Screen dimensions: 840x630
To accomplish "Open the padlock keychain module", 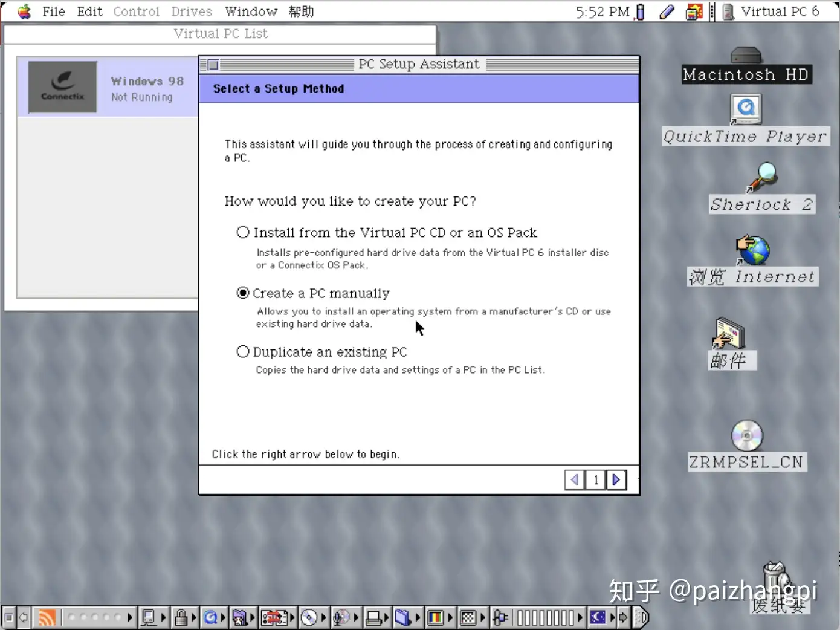I will pos(181,617).
